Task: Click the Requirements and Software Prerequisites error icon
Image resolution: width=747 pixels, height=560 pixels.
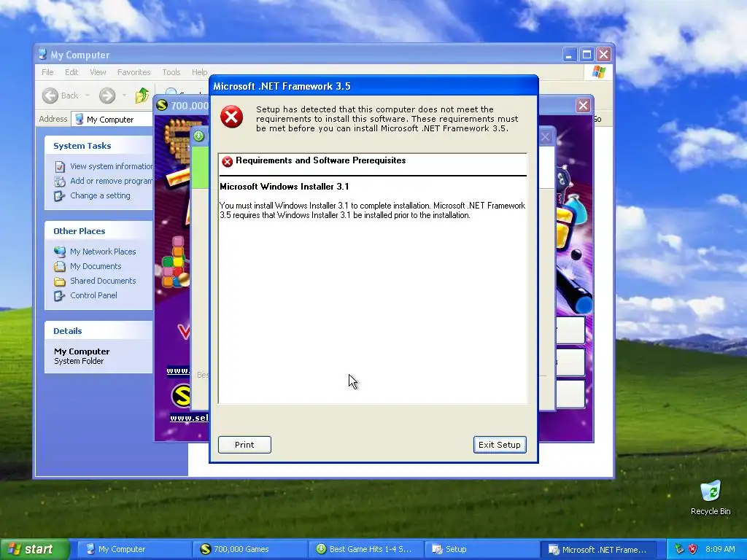Action: coord(228,161)
